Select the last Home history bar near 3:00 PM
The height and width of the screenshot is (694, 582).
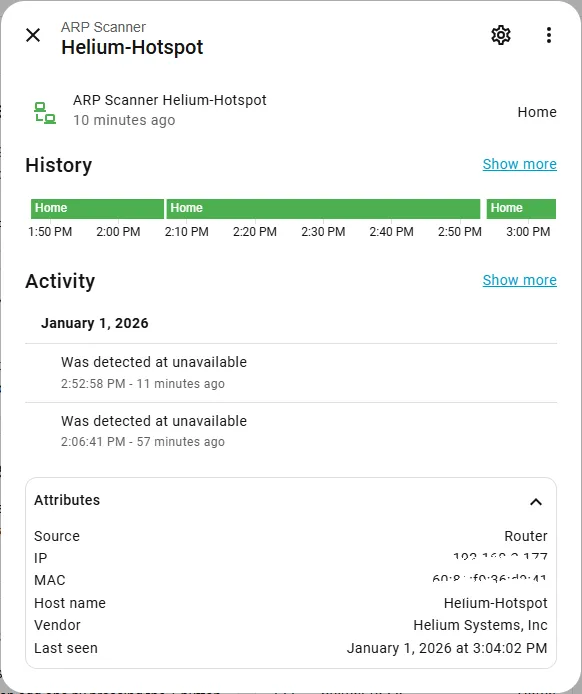click(521, 208)
